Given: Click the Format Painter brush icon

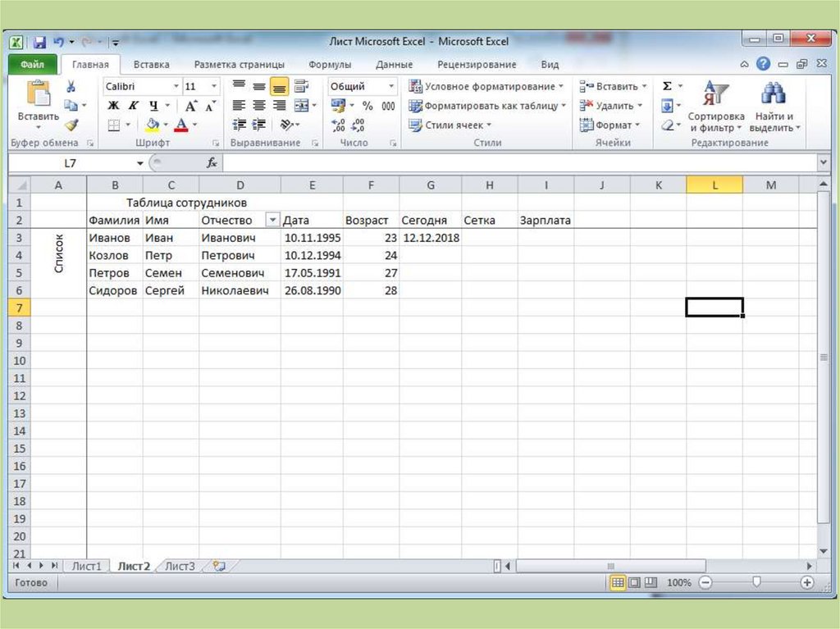Looking at the screenshot, I should (71, 125).
